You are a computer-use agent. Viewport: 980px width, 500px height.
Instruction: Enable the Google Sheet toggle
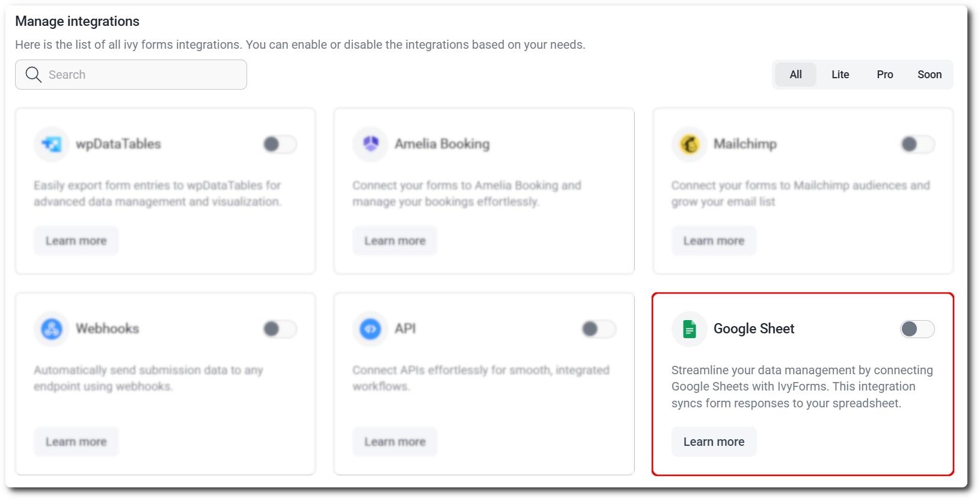pos(917,329)
